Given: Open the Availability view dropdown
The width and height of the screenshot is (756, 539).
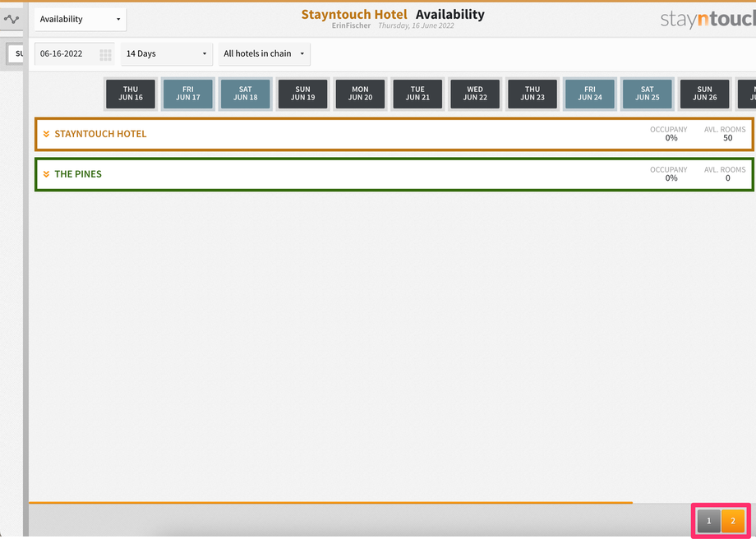Looking at the screenshot, I should pyautogui.click(x=80, y=19).
